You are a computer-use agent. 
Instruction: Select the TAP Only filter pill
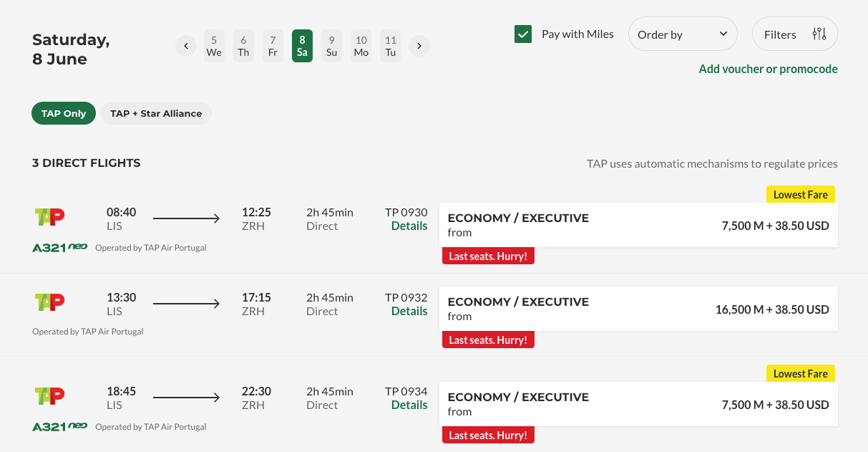pyautogui.click(x=63, y=112)
